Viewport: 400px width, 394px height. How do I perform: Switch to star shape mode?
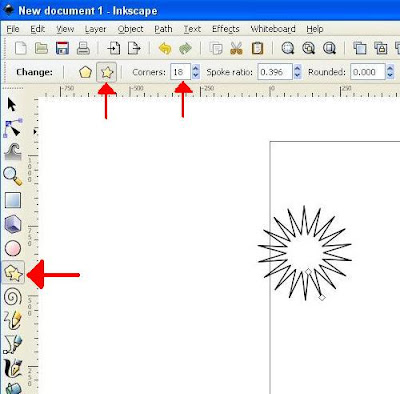[107, 72]
